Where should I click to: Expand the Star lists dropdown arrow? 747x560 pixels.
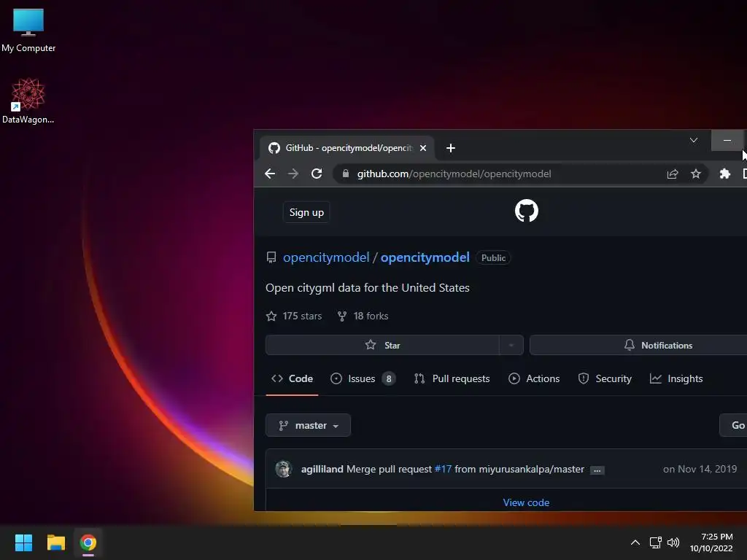511,345
